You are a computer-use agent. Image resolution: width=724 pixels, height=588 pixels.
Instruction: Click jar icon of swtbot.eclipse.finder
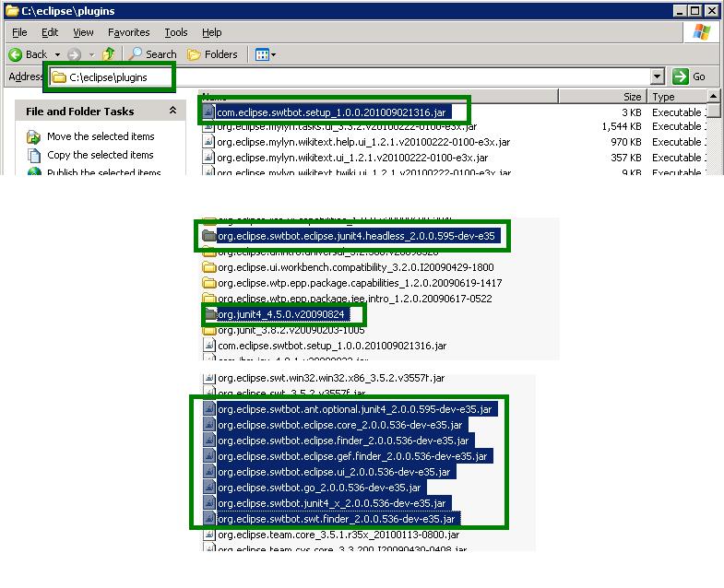coord(209,441)
